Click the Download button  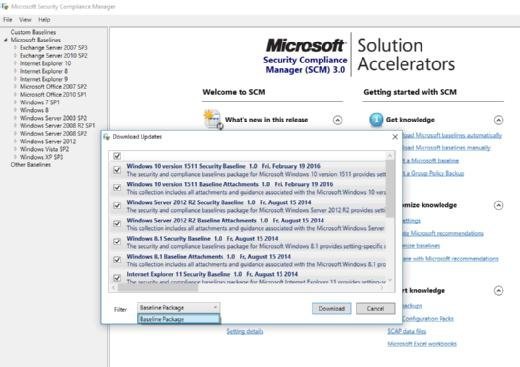click(331, 308)
